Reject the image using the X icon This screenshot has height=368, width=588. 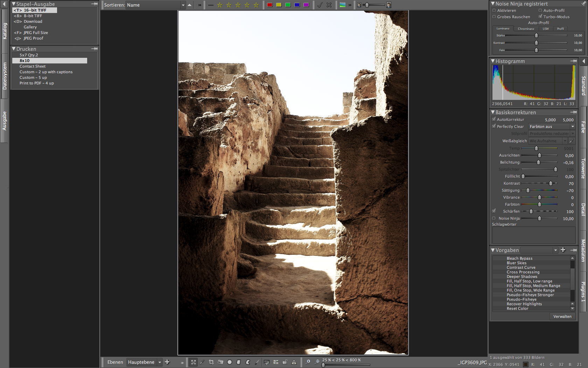329,5
